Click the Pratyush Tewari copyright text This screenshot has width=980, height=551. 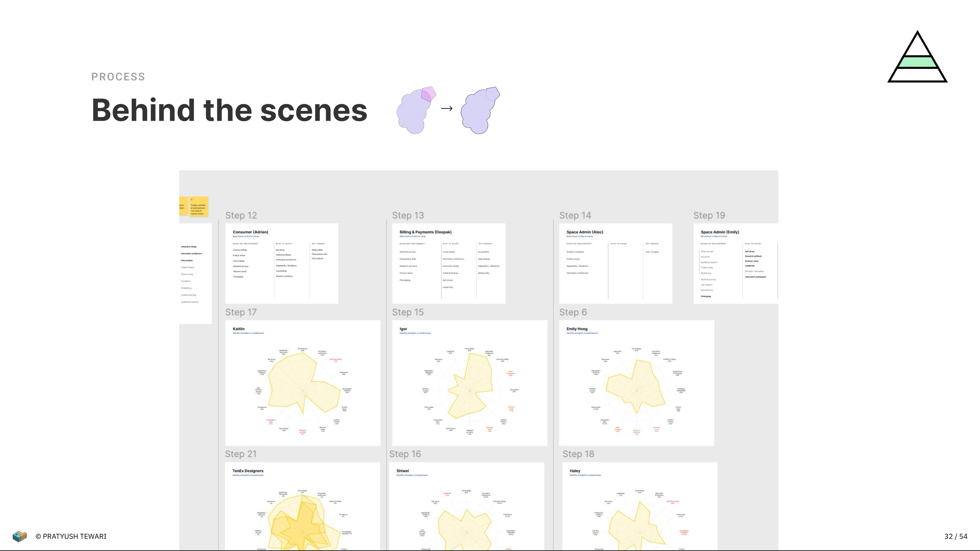coord(71,536)
